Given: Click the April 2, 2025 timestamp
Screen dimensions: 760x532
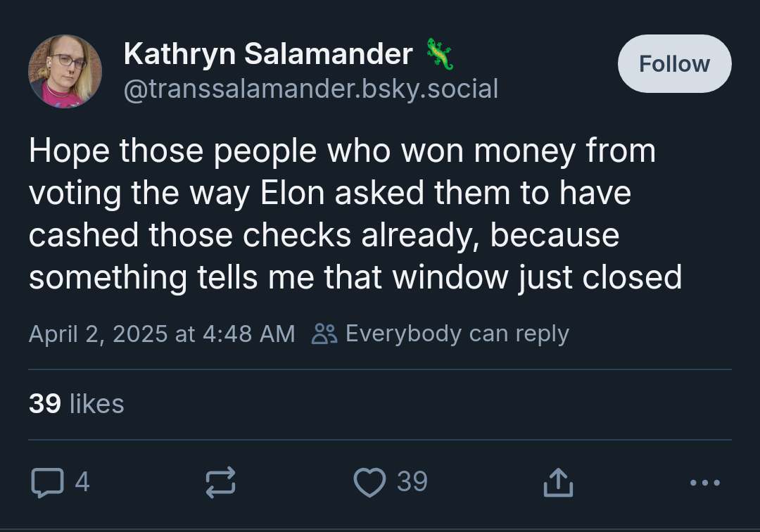Looking at the screenshot, I should pyautogui.click(x=162, y=334).
